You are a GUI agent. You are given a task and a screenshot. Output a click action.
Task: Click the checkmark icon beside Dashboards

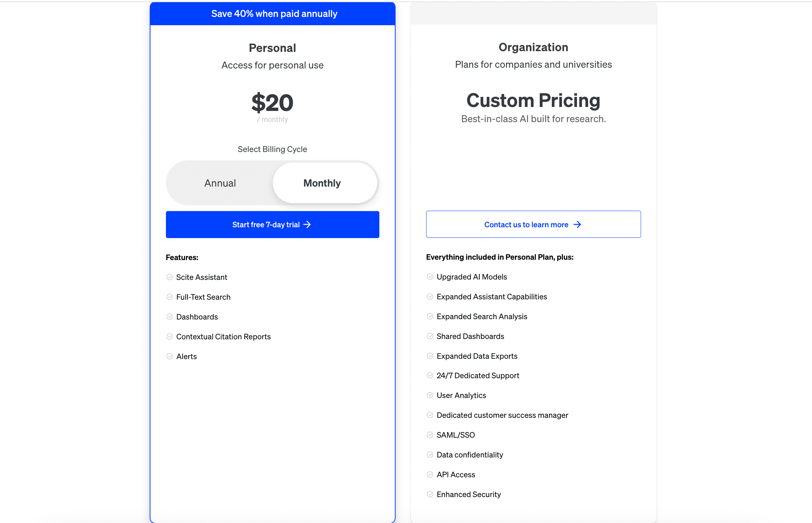pyautogui.click(x=170, y=317)
